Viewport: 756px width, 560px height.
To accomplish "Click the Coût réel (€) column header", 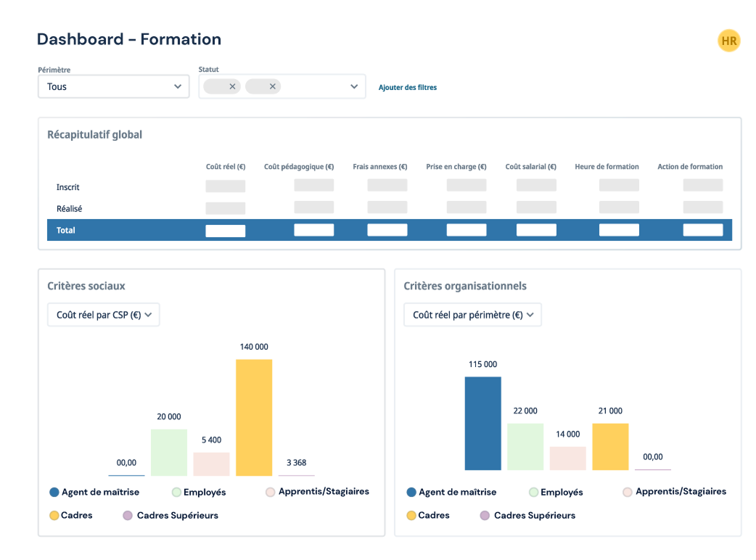I will click(x=226, y=167).
